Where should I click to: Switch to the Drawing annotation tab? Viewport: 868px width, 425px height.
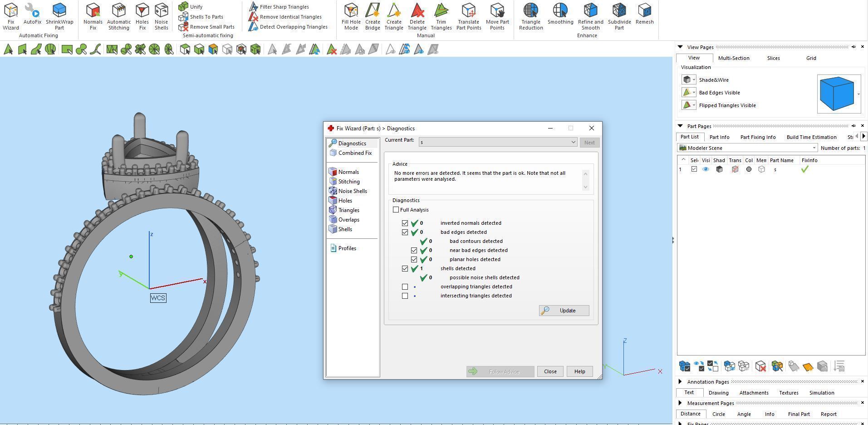(x=718, y=393)
